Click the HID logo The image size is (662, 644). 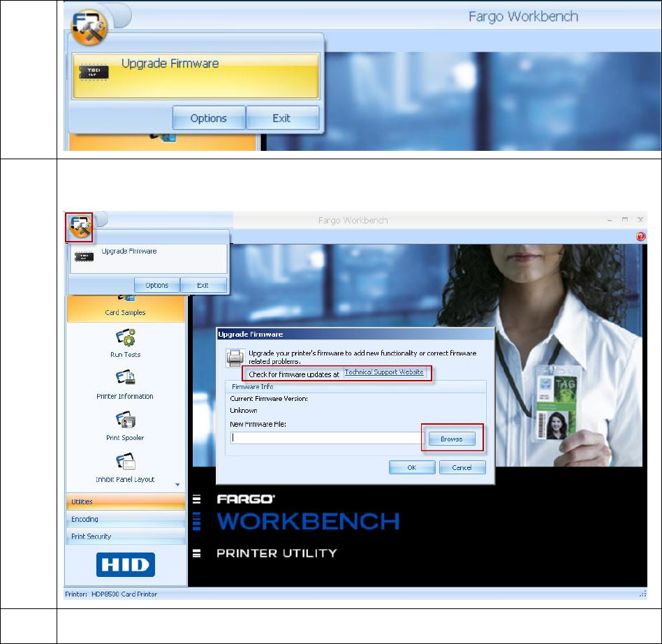pos(126,564)
